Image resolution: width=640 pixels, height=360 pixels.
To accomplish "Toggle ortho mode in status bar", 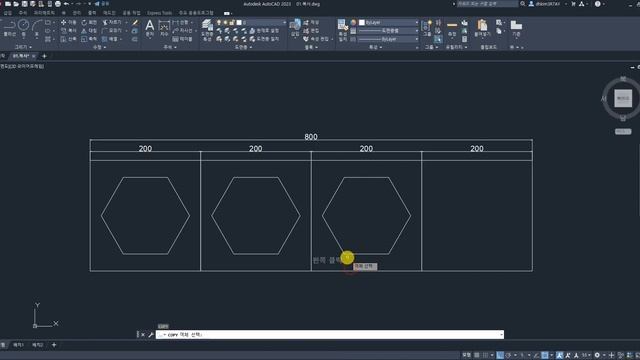I will coord(500,355).
